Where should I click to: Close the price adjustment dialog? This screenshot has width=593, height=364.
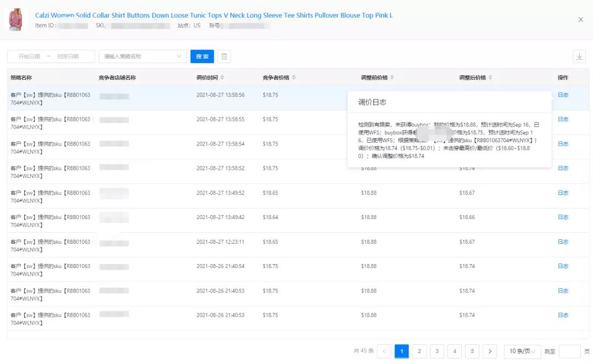click(580, 20)
